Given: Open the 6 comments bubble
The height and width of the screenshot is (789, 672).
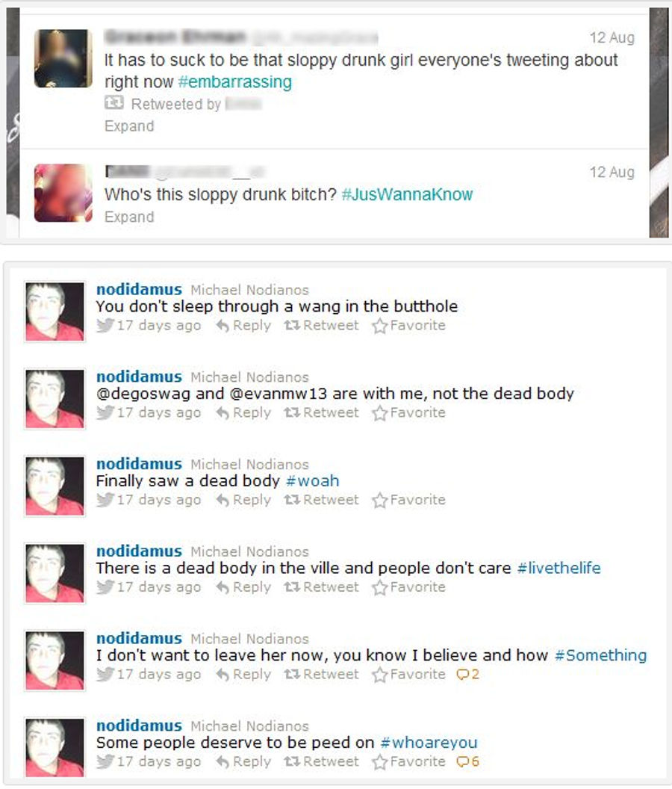Looking at the screenshot, I should pyautogui.click(x=467, y=761).
